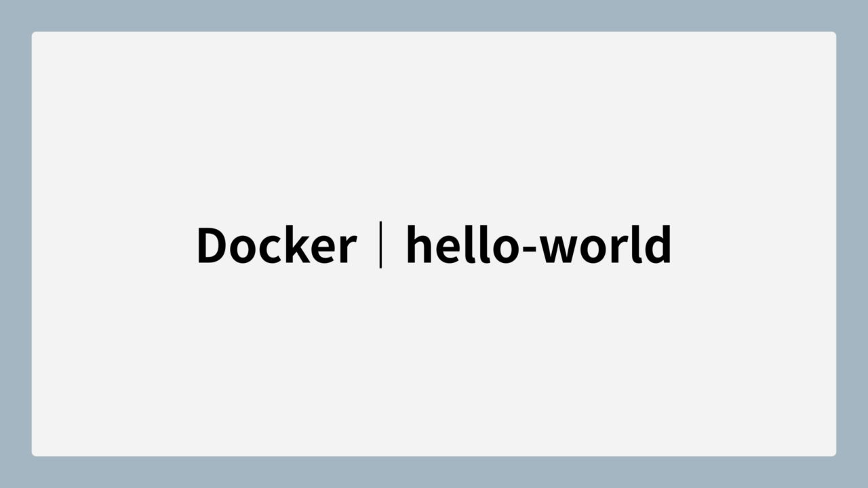The height and width of the screenshot is (488, 868).
Task: Click the hello-world text in the title
Action: 538,244
